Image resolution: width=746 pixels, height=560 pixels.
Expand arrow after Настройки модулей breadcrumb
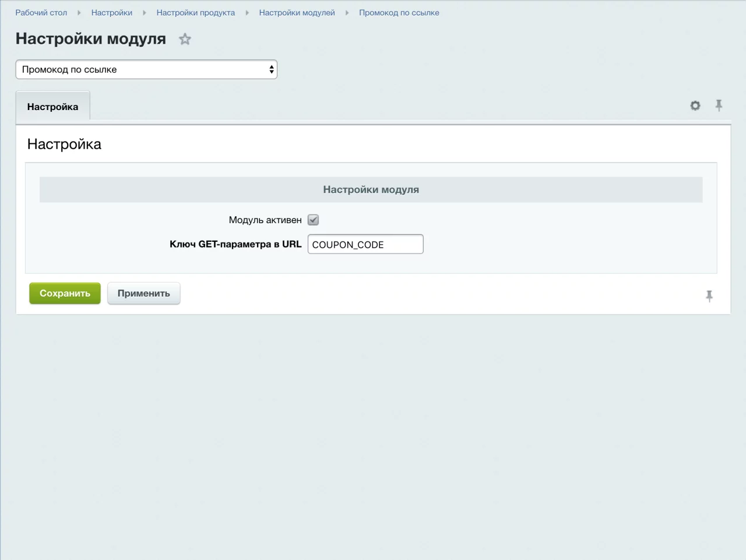[347, 13]
